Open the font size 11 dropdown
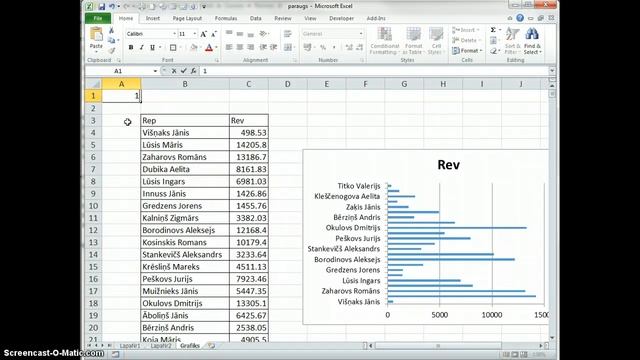 click(x=195, y=34)
